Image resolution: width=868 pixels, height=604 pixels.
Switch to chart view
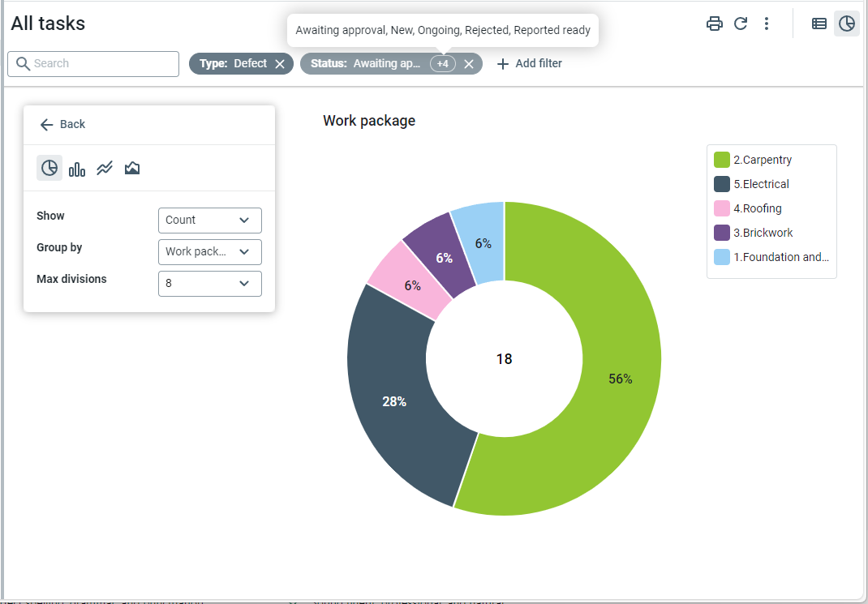pyautogui.click(x=846, y=24)
